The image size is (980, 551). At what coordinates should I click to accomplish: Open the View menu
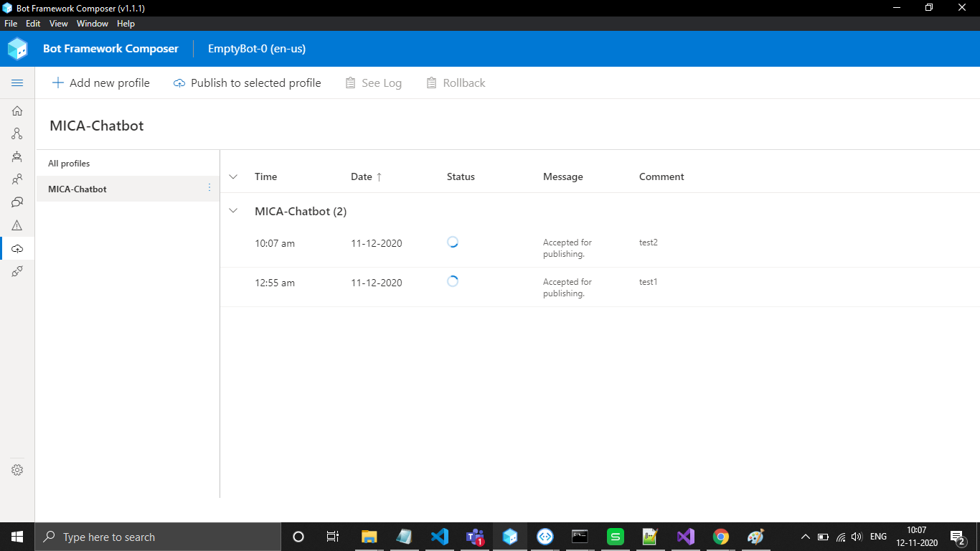58,23
